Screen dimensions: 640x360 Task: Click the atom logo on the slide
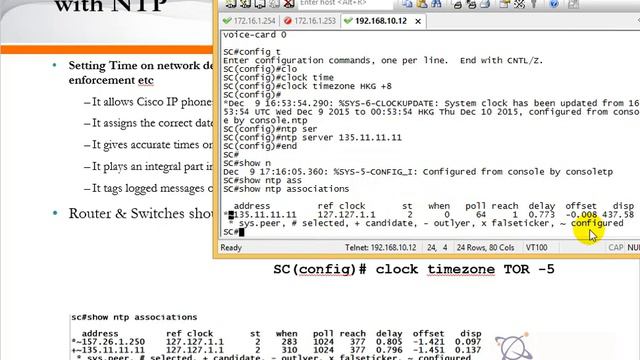[x=514, y=347]
